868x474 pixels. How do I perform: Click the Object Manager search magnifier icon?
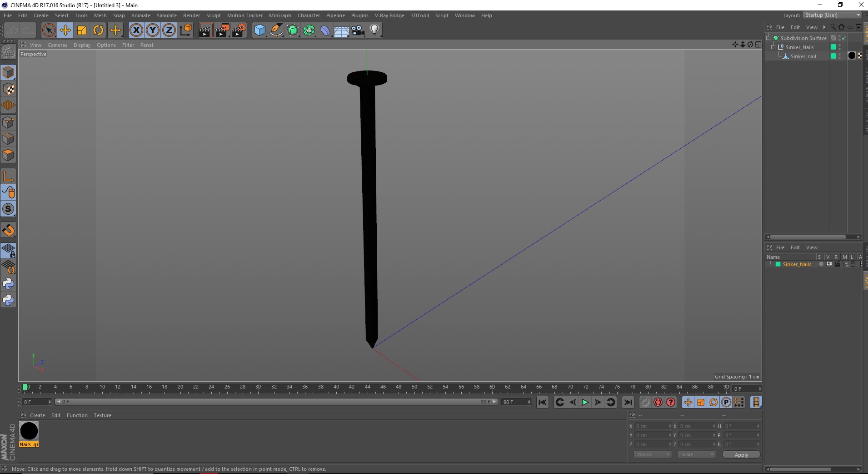click(833, 27)
